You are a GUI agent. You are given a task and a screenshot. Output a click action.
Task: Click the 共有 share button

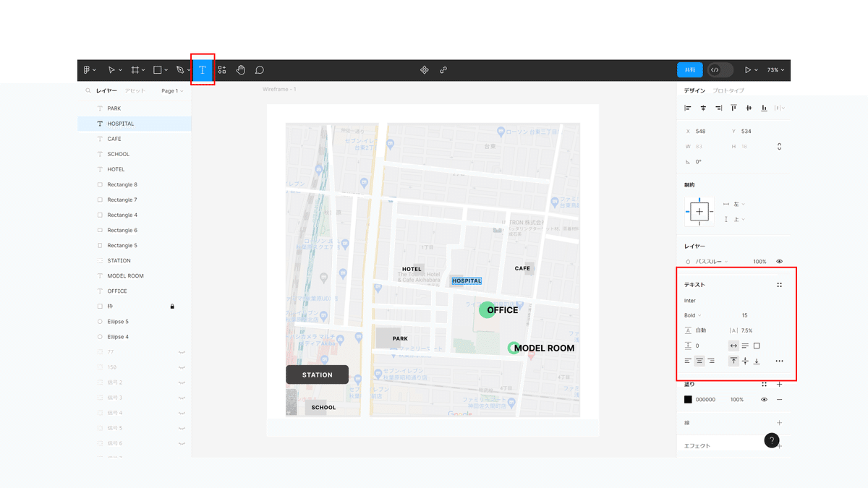point(690,70)
